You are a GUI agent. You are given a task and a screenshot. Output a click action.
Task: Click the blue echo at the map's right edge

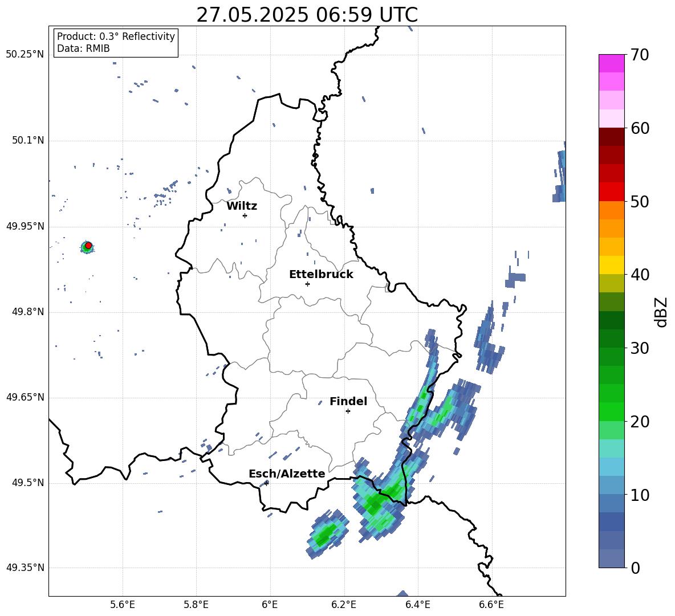(559, 171)
